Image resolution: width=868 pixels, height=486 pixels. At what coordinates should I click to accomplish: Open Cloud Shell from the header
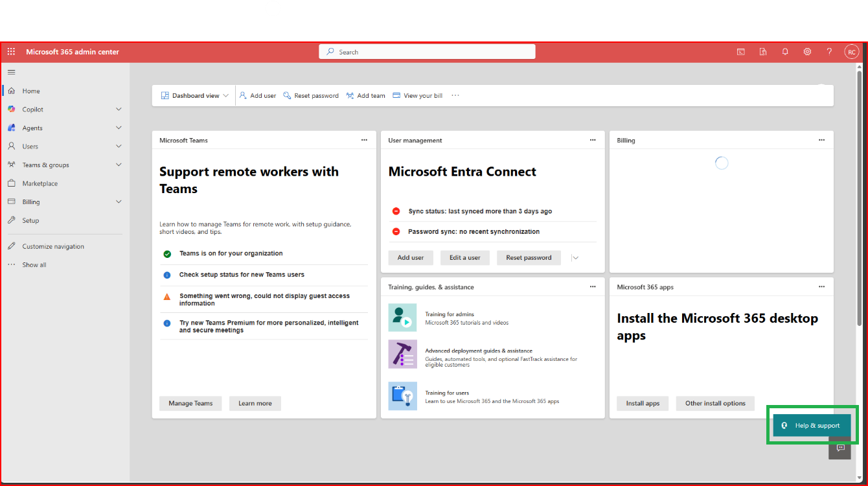pos(740,52)
